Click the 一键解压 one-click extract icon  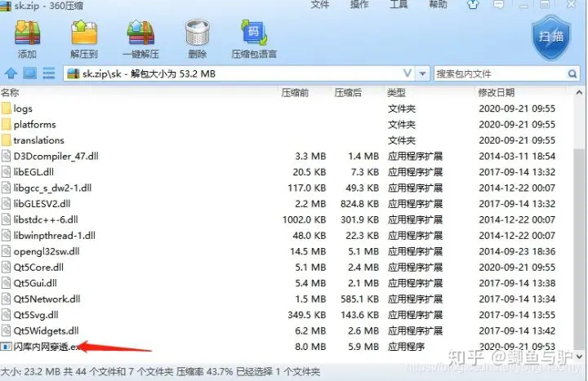(x=140, y=33)
